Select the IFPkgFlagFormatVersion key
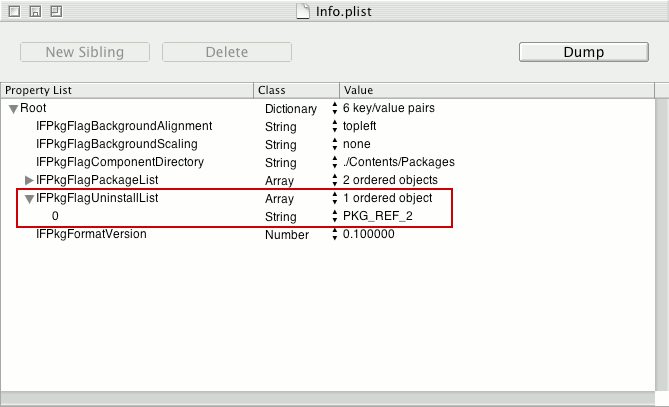Viewport: 669px width, 407px height. click(x=91, y=234)
